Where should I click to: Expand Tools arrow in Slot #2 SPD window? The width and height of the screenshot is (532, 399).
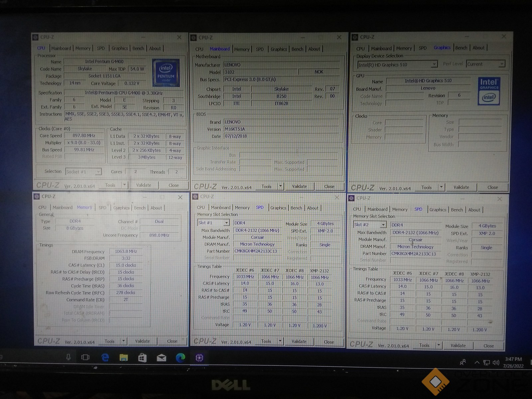pos(439,345)
